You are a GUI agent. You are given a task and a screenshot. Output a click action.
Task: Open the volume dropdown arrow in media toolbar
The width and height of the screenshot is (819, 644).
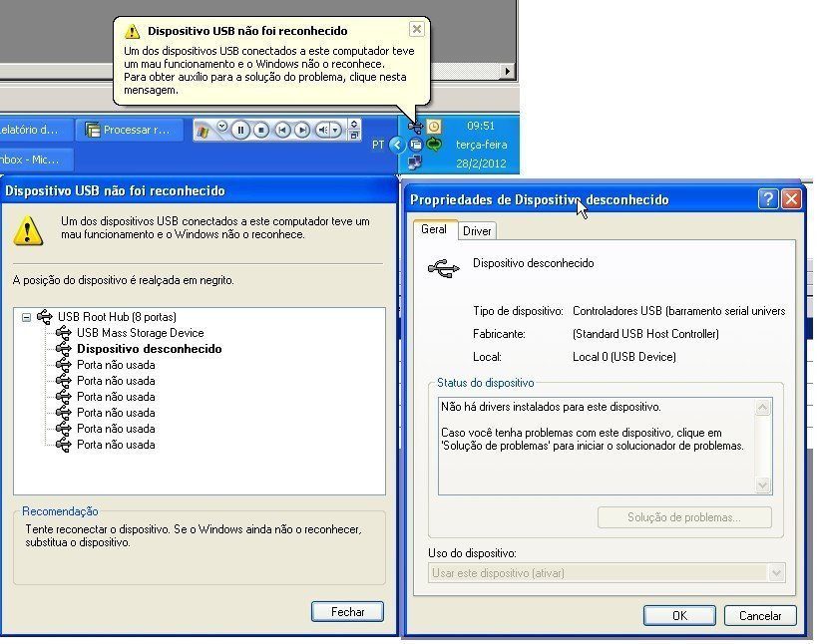point(336,130)
